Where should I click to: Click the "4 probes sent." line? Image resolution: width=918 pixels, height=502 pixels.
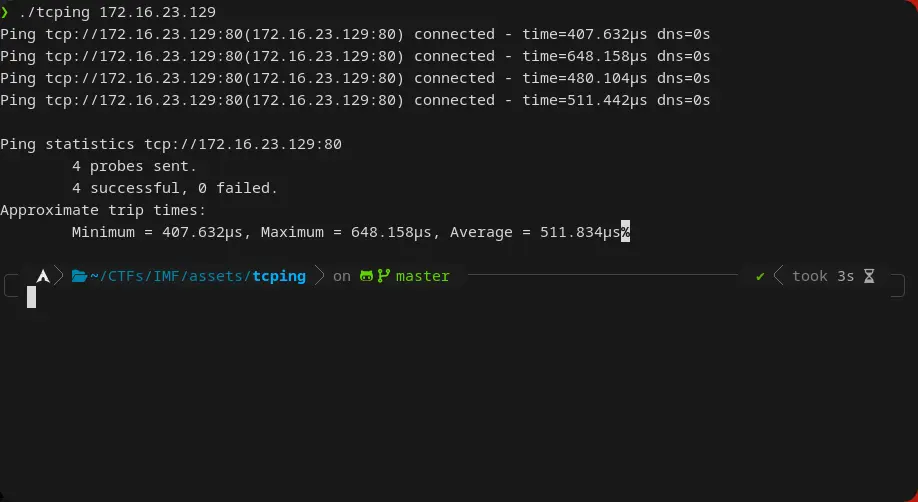pyautogui.click(x=135, y=166)
